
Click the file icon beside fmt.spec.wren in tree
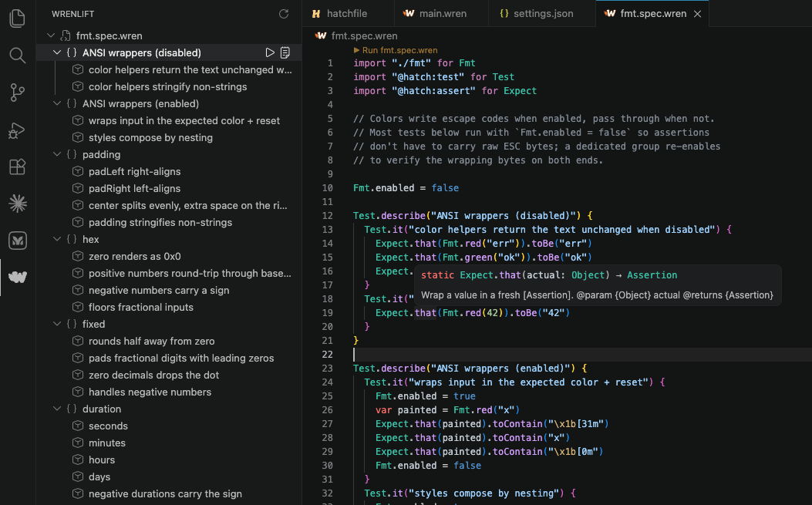pos(66,35)
